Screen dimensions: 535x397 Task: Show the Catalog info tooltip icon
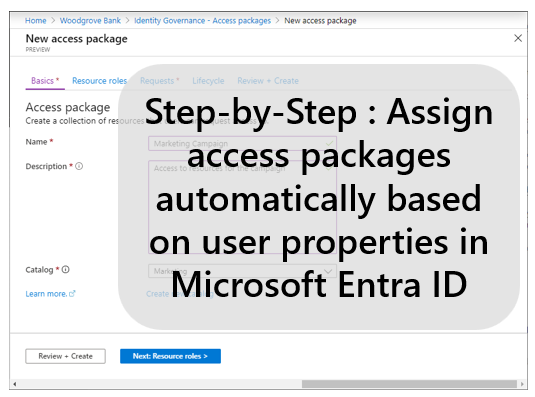click(x=66, y=269)
